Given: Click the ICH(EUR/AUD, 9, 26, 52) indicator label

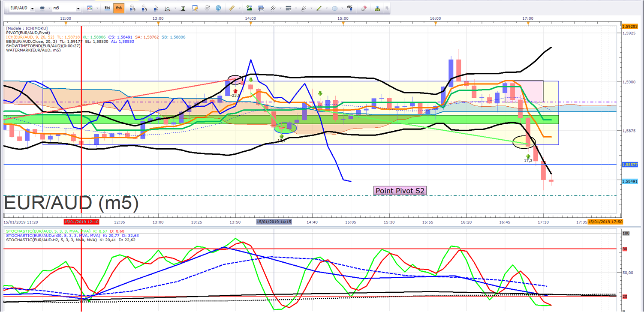Looking at the screenshot, I should [x=31, y=37].
